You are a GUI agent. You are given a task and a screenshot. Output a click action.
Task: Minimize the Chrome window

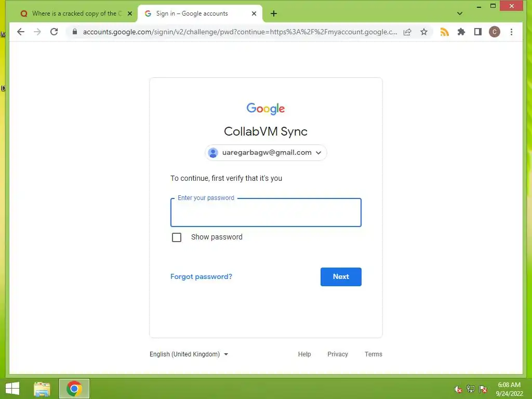[x=478, y=6]
